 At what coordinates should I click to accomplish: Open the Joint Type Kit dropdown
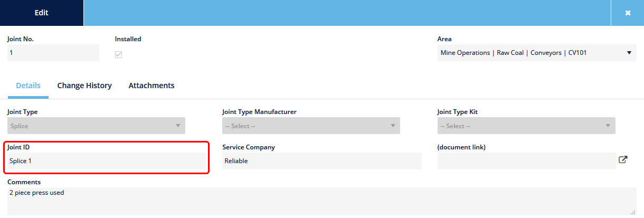[526, 126]
